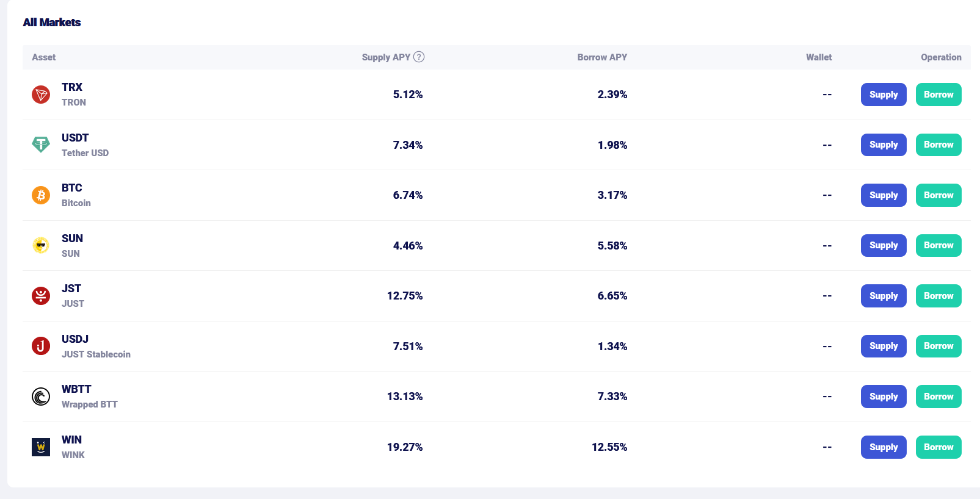Borrow SUN using its Borrow button
980x499 pixels.
click(x=938, y=245)
